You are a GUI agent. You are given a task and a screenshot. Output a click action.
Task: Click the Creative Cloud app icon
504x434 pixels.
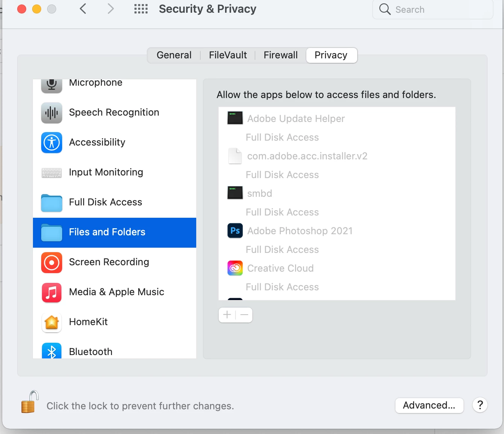[235, 268]
